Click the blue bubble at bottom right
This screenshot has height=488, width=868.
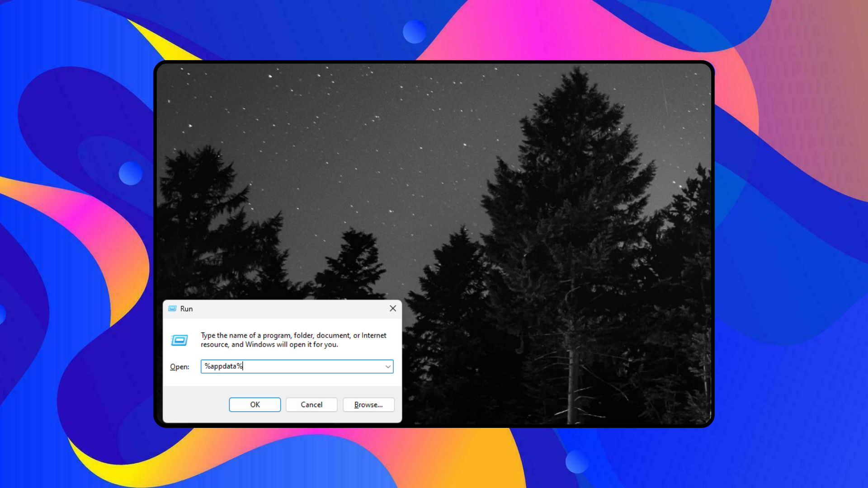coord(577,462)
